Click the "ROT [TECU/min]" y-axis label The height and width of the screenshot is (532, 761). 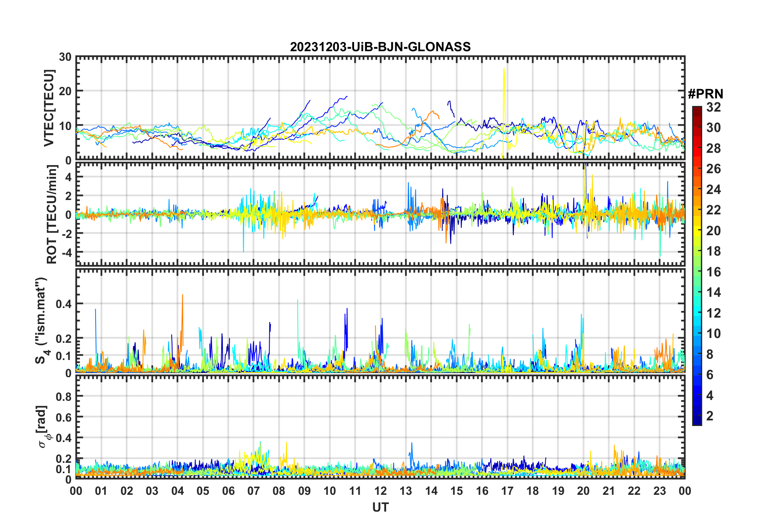(x=52, y=214)
